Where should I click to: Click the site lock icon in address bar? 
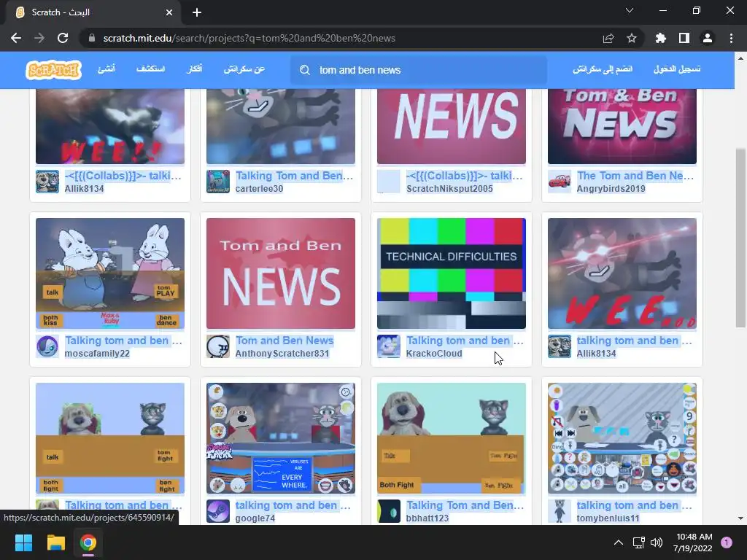92,38
